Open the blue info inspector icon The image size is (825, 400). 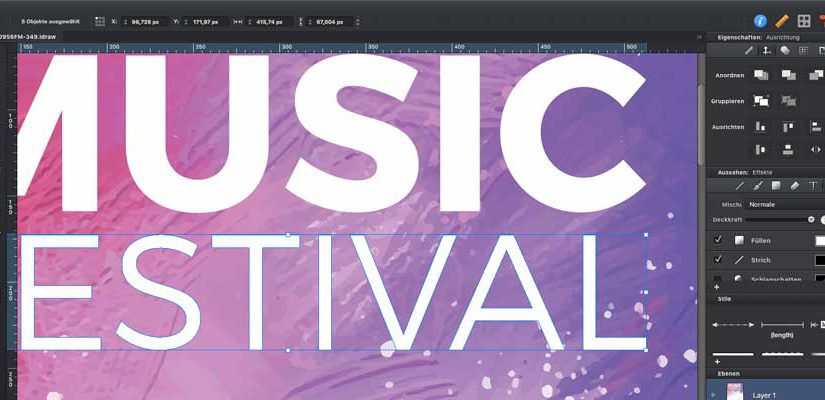[x=760, y=20]
